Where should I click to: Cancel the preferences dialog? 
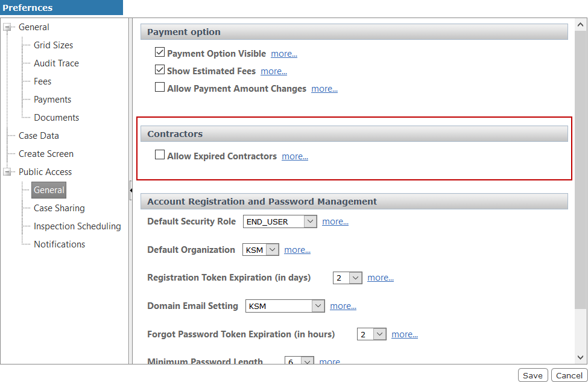[568, 375]
